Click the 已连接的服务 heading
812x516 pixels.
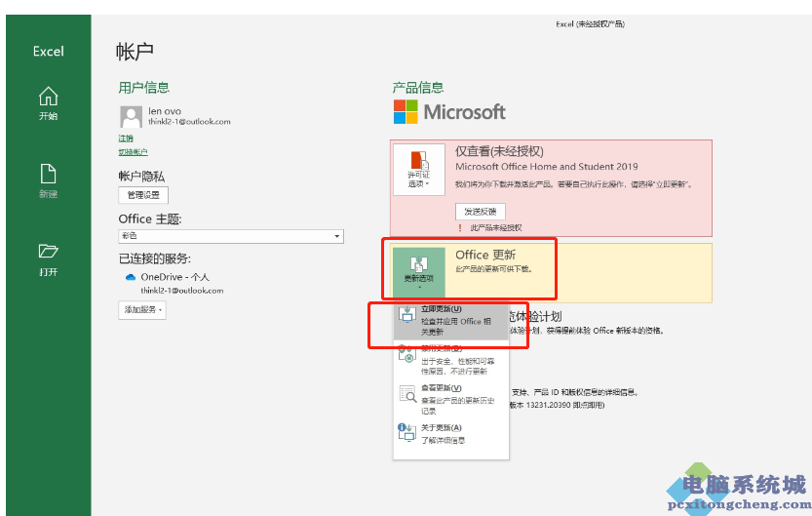pos(155,258)
